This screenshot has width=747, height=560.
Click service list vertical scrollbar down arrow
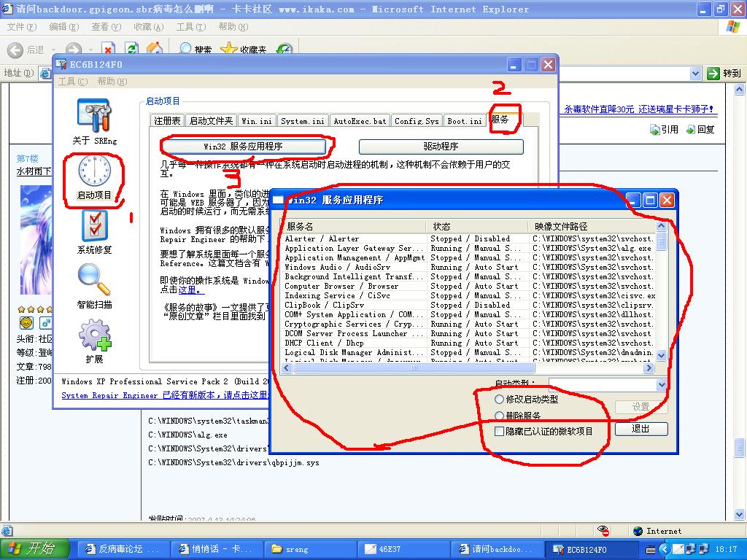pyautogui.click(x=661, y=355)
